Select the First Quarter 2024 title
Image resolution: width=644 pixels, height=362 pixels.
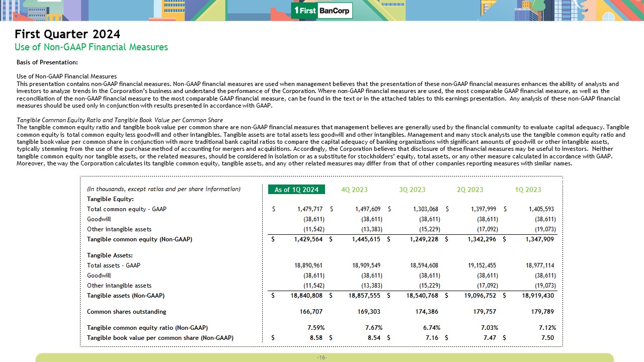pyautogui.click(x=67, y=34)
